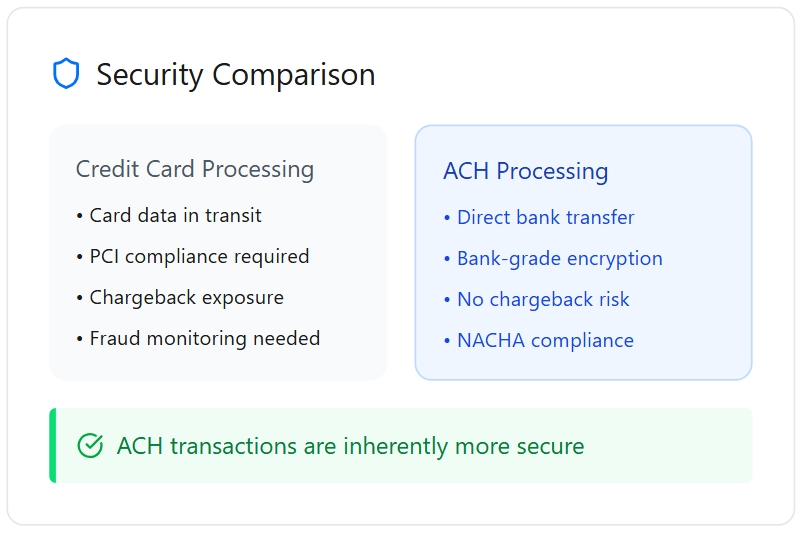The height and width of the screenshot is (533, 806).
Task: Click the Fraud monitoring needed bullet
Action: point(204,339)
